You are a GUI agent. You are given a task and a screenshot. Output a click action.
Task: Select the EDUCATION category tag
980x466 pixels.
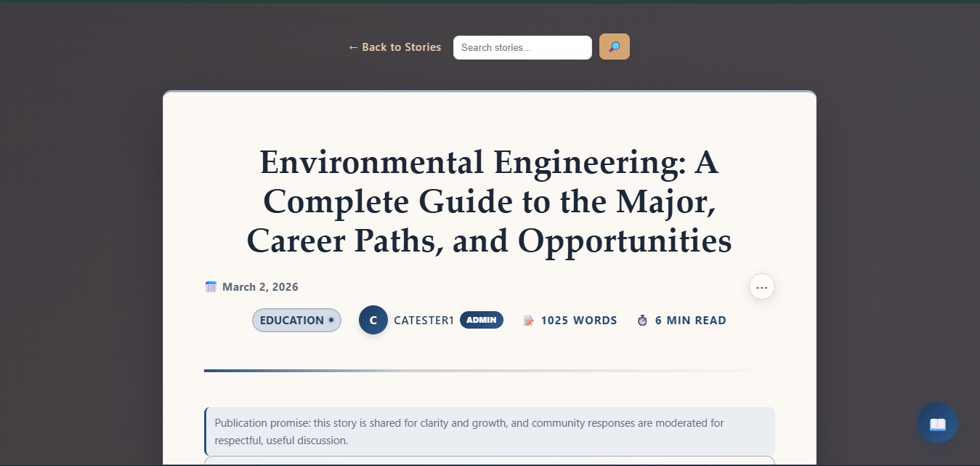[x=291, y=321]
